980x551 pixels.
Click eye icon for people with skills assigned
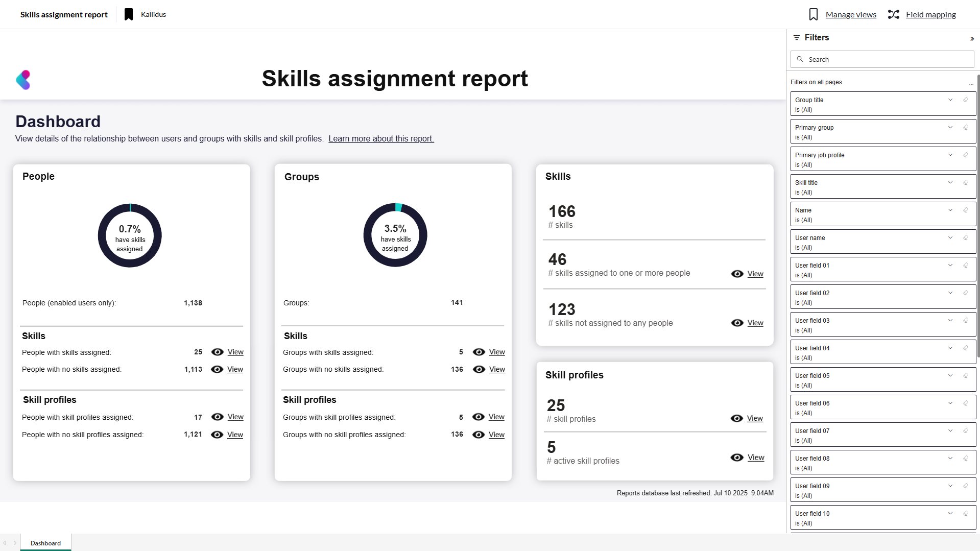pyautogui.click(x=218, y=352)
